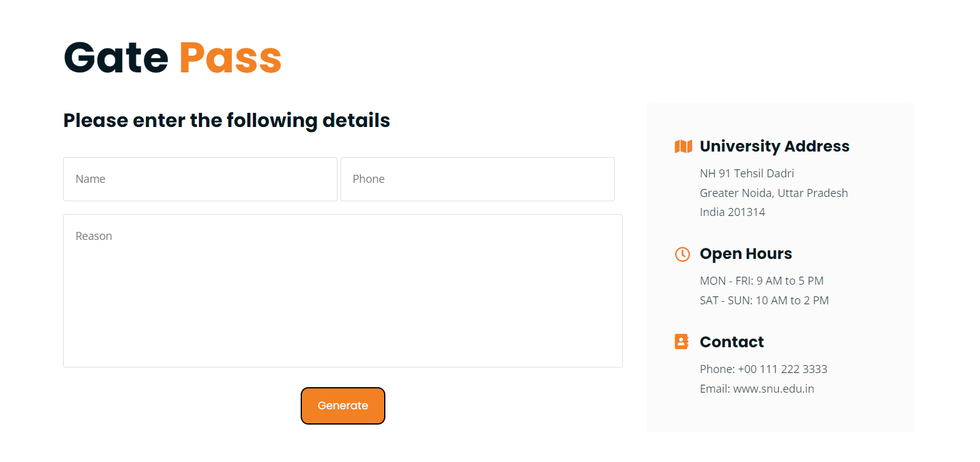Select the Open Hours heading
Image resolution: width=980 pixels, height=462 pixels.
(x=746, y=253)
